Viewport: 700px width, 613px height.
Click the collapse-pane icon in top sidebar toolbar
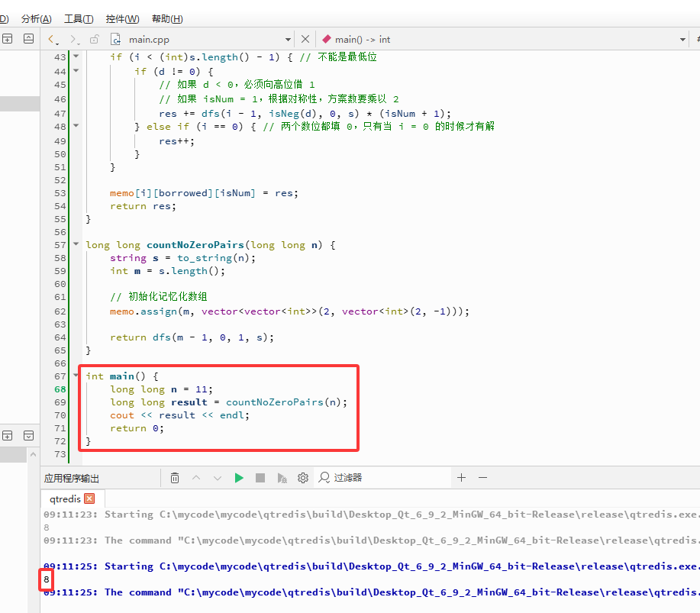tap(28, 39)
